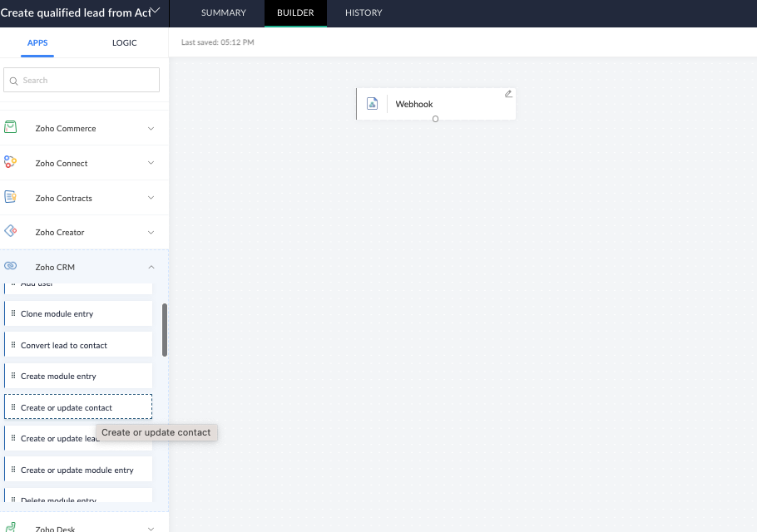The image size is (757, 532).
Task: Click the Zoho Connect app icon
Action: pyautogui.click(x=10, y=162)
